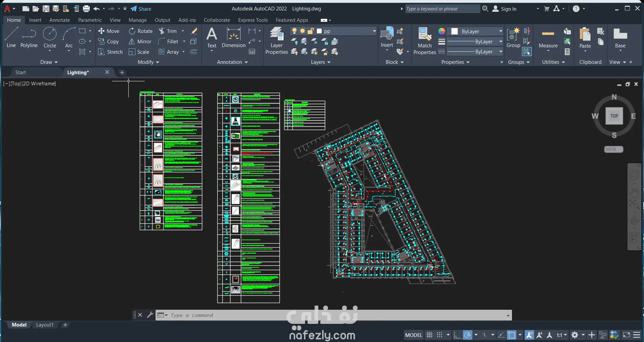Viewport: 644px width, 342px height.
Task: Toggle grid display in status bar
Action: (429, 335)
